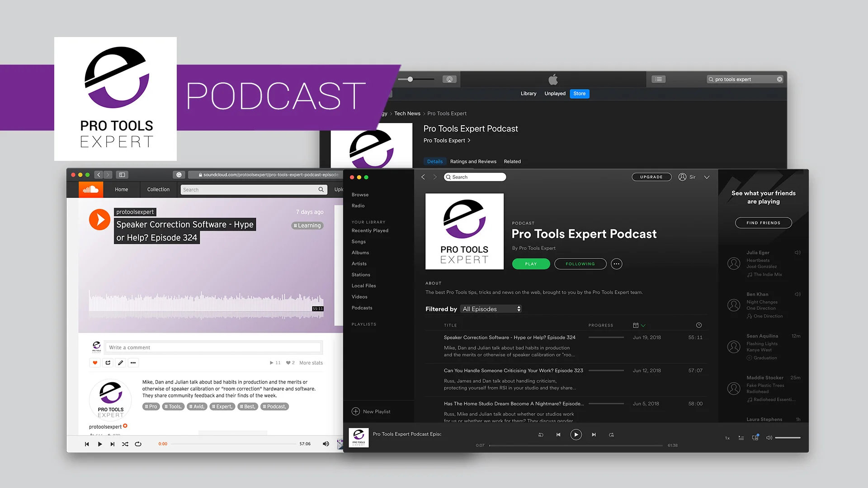Click the FIND FRIENDS button

point(763,223)
